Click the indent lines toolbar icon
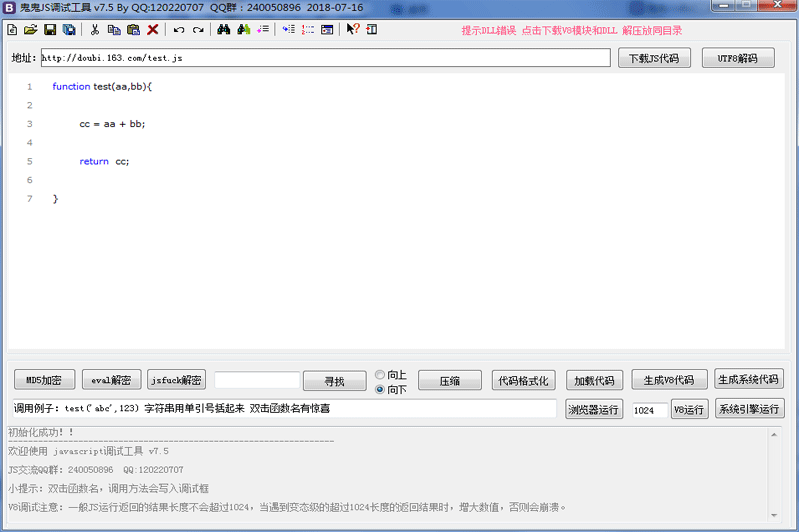 click(x=289, y=30)
